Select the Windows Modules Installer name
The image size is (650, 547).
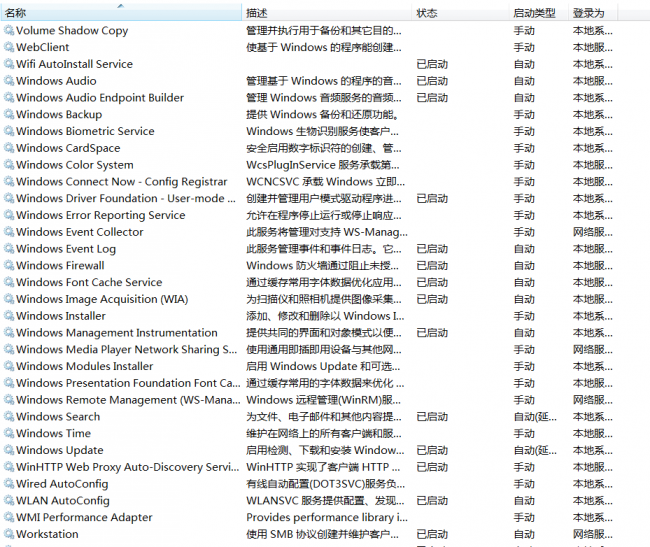click(x=85, y=366)
